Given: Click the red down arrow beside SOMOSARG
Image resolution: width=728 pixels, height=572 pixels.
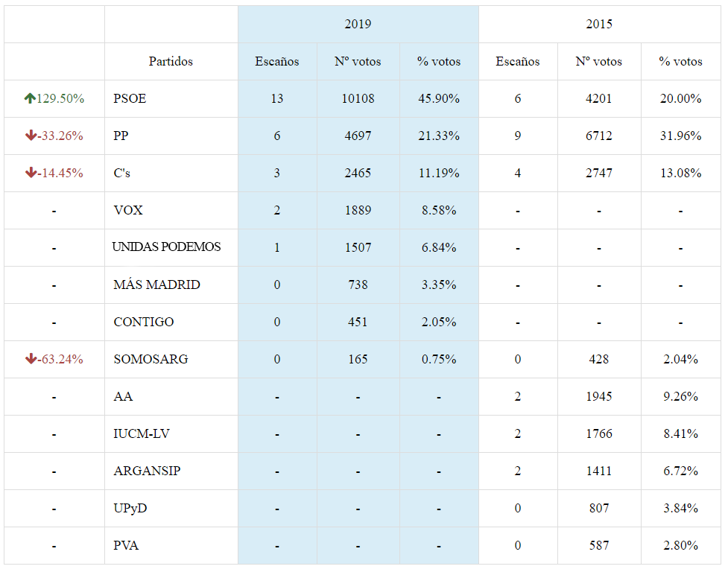Looking at the screenshot, I should click(x=31, y=359).
